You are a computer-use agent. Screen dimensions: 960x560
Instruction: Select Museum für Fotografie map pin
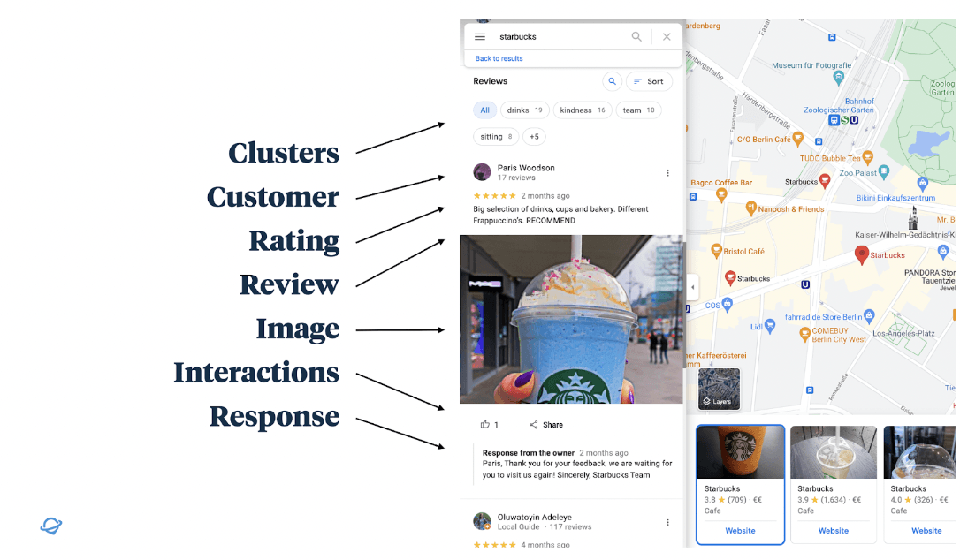click(839, 77)
